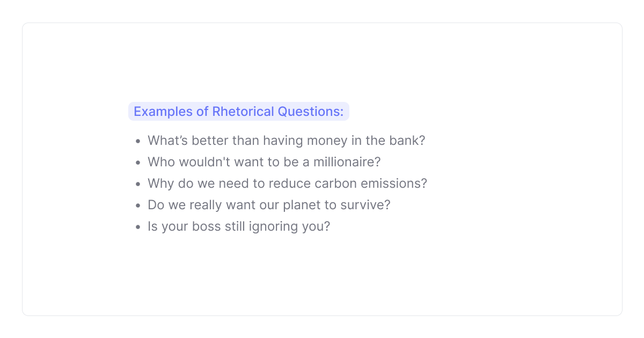Click the word "bank" in first bullet
644x338 pixels.
click(x=409, y=141)
